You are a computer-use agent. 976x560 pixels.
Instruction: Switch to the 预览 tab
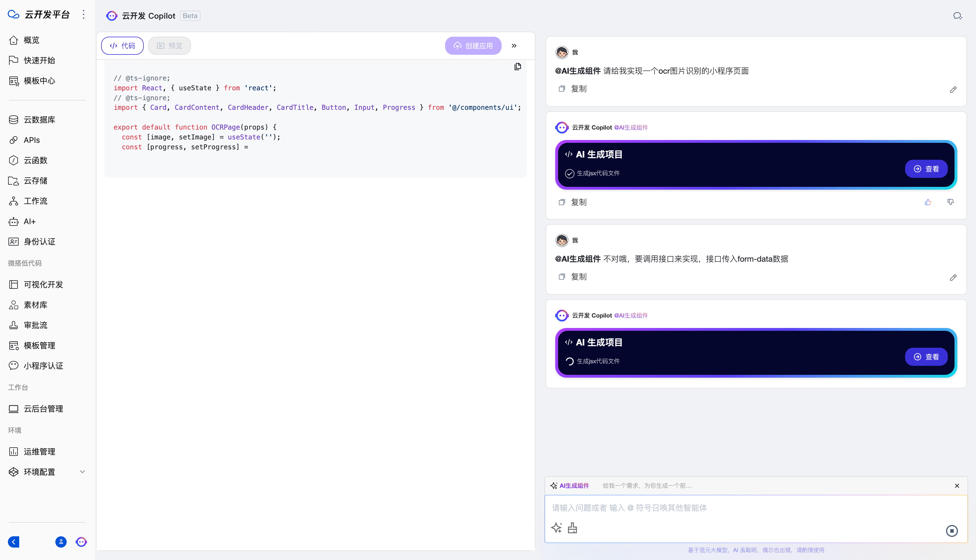(169, 46)
